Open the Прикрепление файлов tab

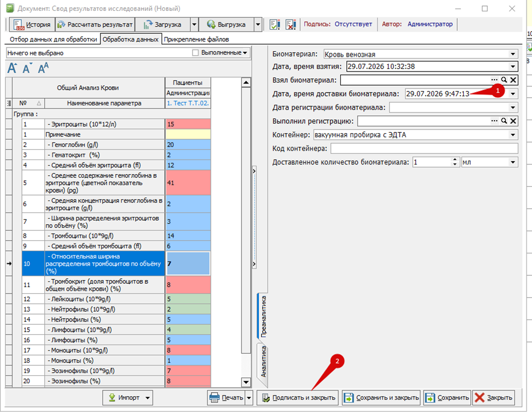pos(197,39)
